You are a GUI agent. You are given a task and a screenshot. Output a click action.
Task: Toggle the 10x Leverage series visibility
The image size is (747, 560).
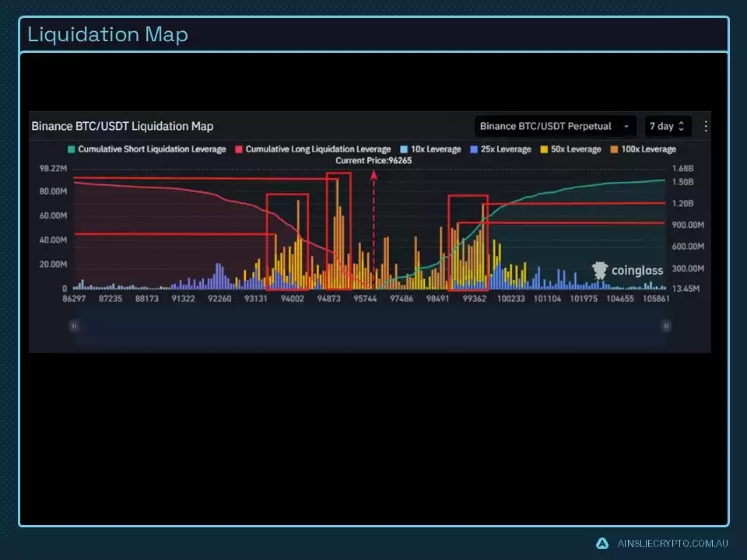[x=402, y=149]
